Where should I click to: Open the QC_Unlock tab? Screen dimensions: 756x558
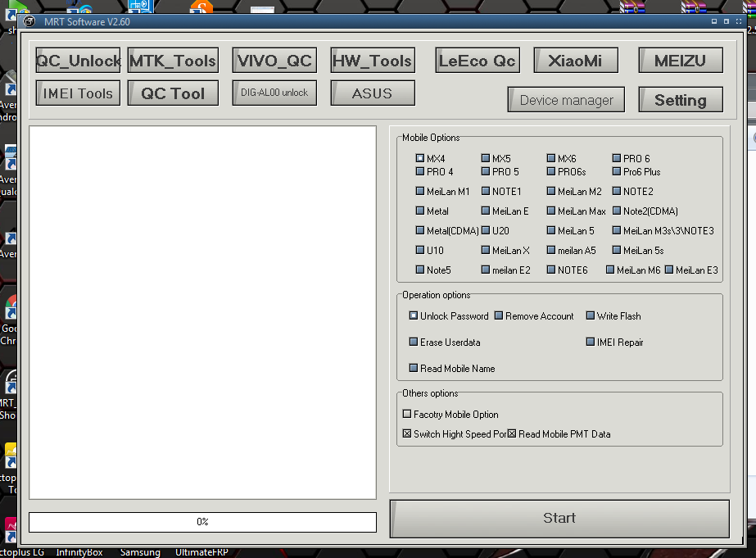[x=78, y=61]
